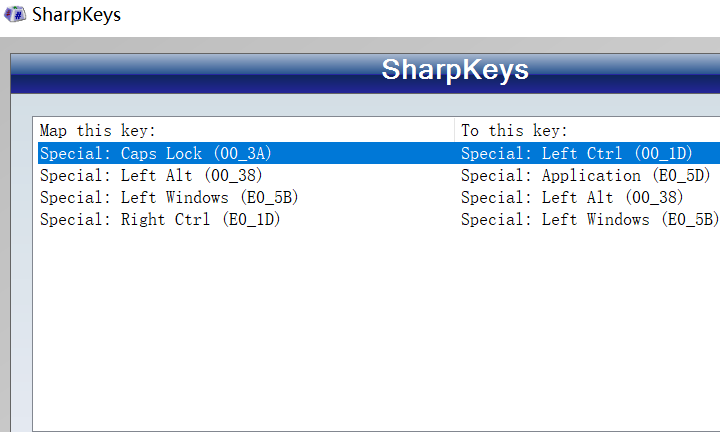Click the SharpKeys window title text
This screenshot has width=720, height=432.
click(x=76, y=15)
